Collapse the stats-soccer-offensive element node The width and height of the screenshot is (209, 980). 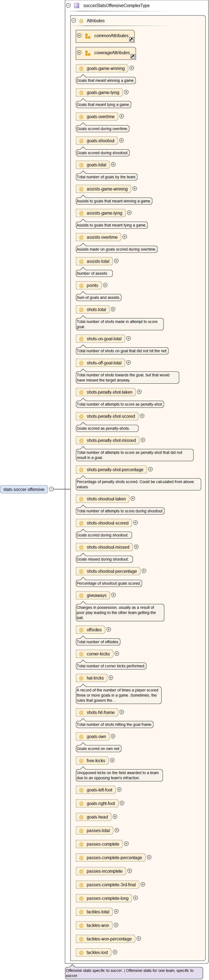(x=52, y=489)
